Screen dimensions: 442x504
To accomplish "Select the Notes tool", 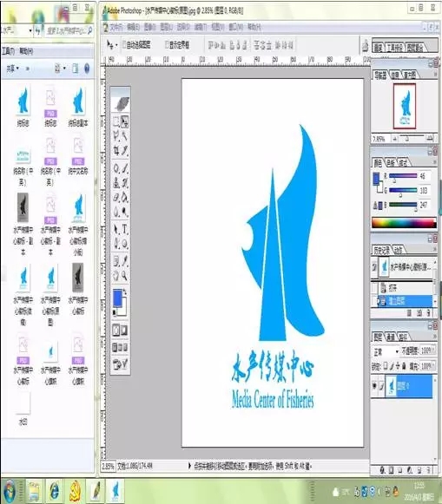I will [x=116, y=261].
